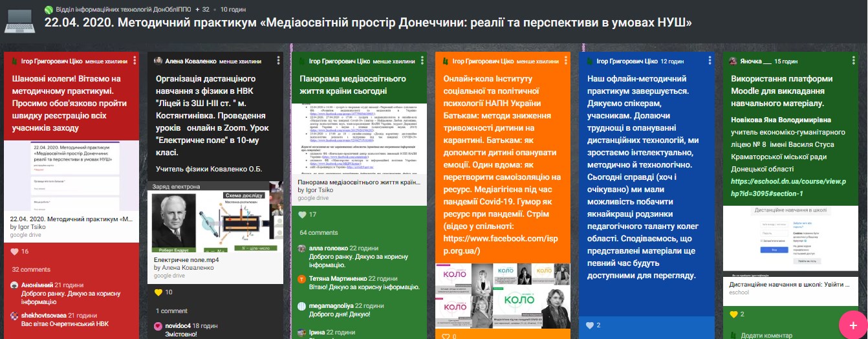This screenshot has height=339, width=868.
Task: Open three-dot menu on blue офлайн-методичний post
Action: click(x=709, y=61)
